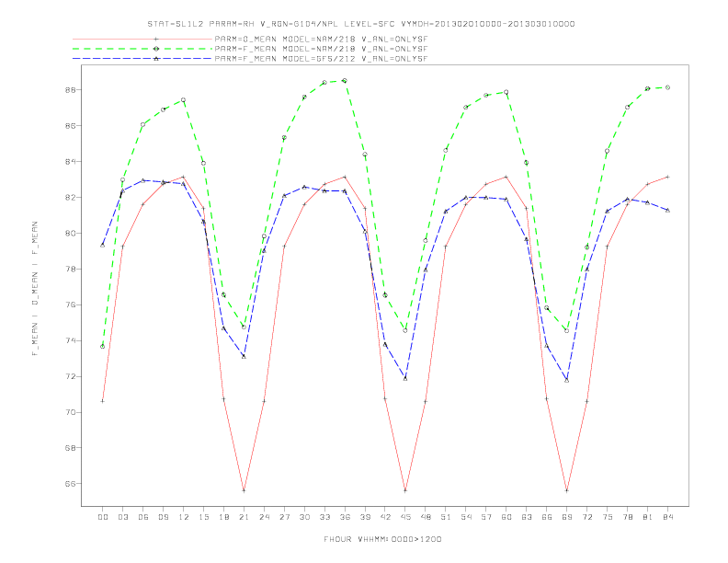The height and width of the screenshot is (563, 728).
Task: Click x-axis tick label 21
Action: [244, 517]
